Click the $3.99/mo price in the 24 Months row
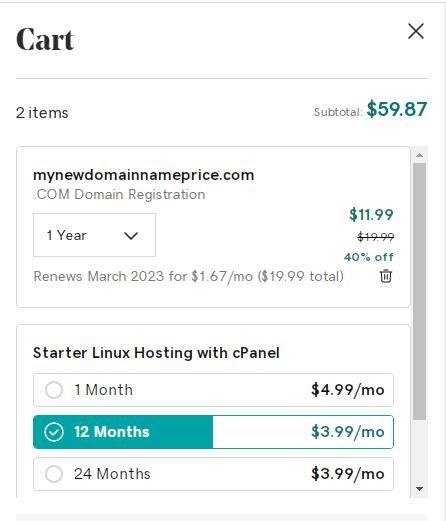This screenshot has width=446, height=521. (348, 474)
